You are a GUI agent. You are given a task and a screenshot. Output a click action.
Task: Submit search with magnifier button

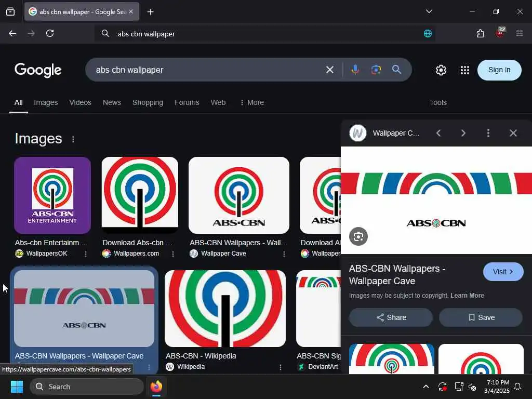[x=396, y=70]
